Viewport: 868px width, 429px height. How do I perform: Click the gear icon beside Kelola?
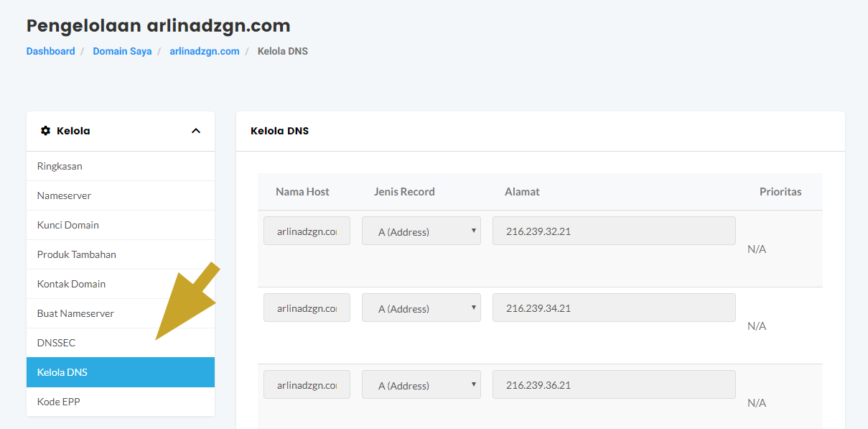(46, 131)
